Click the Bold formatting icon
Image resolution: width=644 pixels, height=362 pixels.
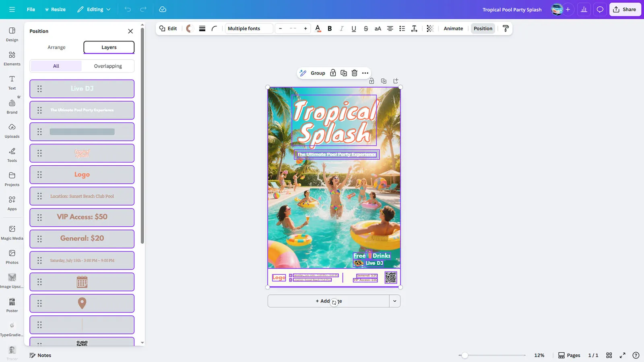[x=330, y=29]
